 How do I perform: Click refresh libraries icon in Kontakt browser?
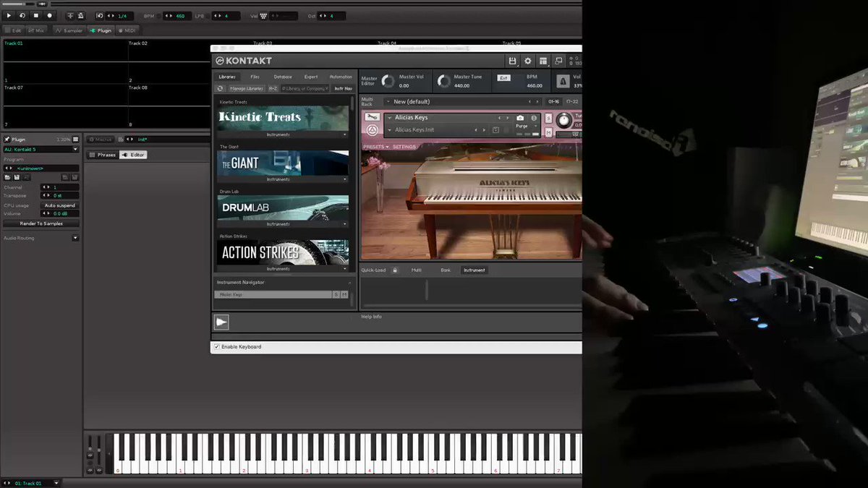click(x=220, y=88)
